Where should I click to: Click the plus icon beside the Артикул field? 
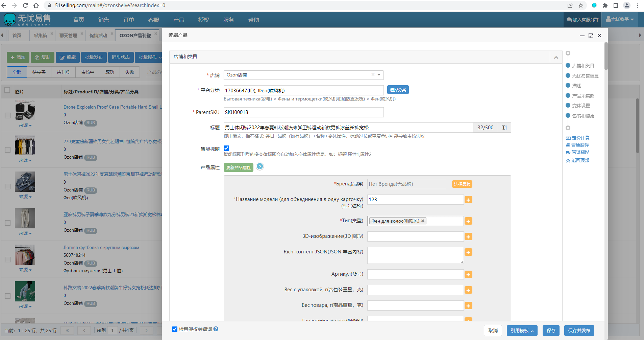tap(468, 275)
